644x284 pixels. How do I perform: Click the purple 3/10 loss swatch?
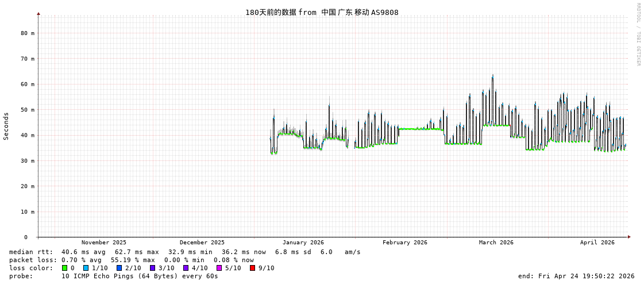tap(152, 268)
